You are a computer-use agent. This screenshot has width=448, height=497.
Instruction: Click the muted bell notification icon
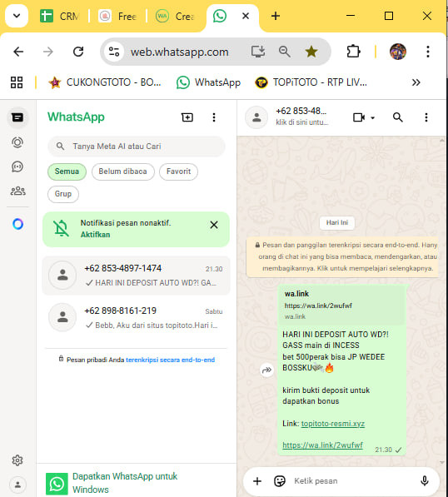(61, 228)
